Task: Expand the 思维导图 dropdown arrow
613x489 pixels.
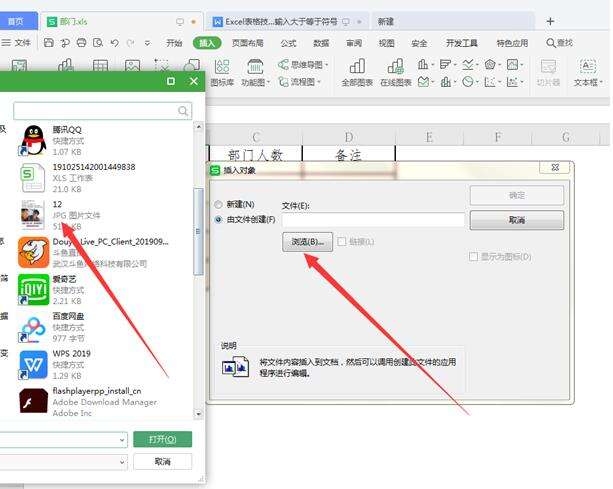Action: (326, 65)
